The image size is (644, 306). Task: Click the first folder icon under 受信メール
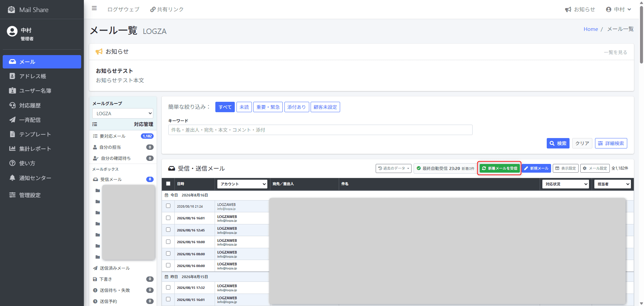pos(98,190)
